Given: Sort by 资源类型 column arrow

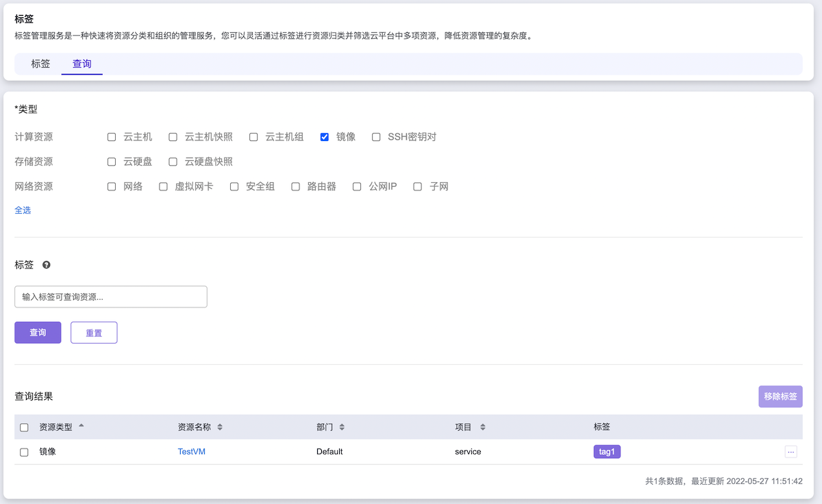Looking at the screenshot, I should click(82, 426).
